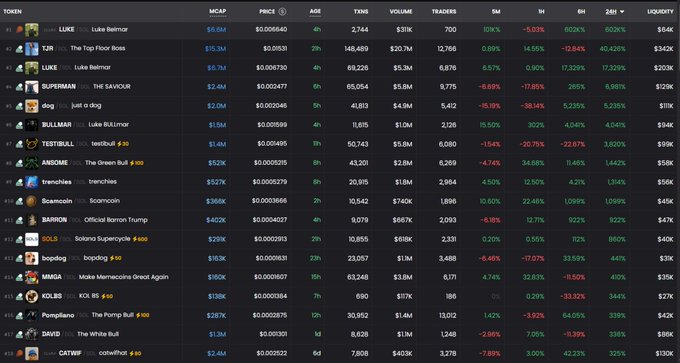
Task: Click the SOLS white logo avatar
Action: (x=32, y=239)
